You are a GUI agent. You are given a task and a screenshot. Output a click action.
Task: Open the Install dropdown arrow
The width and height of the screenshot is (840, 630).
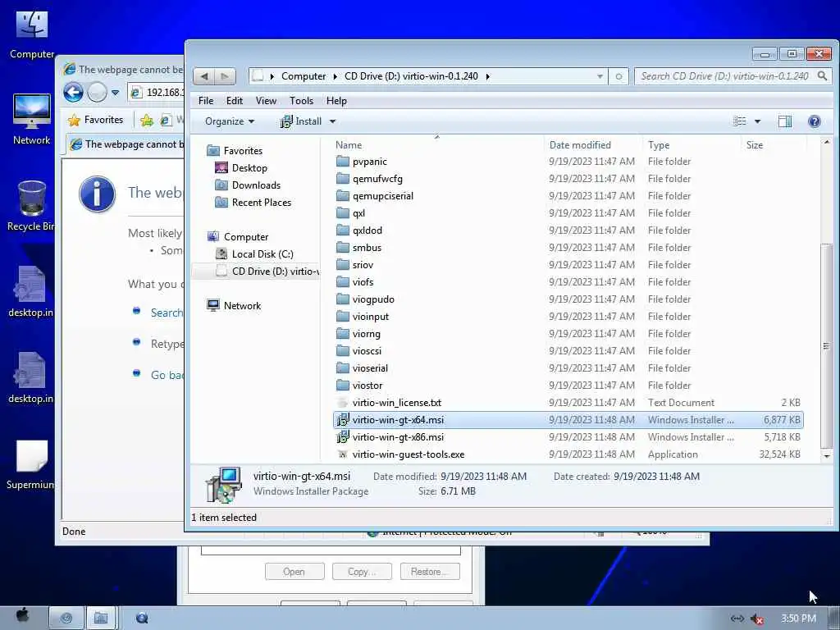(x=332, y=121)
